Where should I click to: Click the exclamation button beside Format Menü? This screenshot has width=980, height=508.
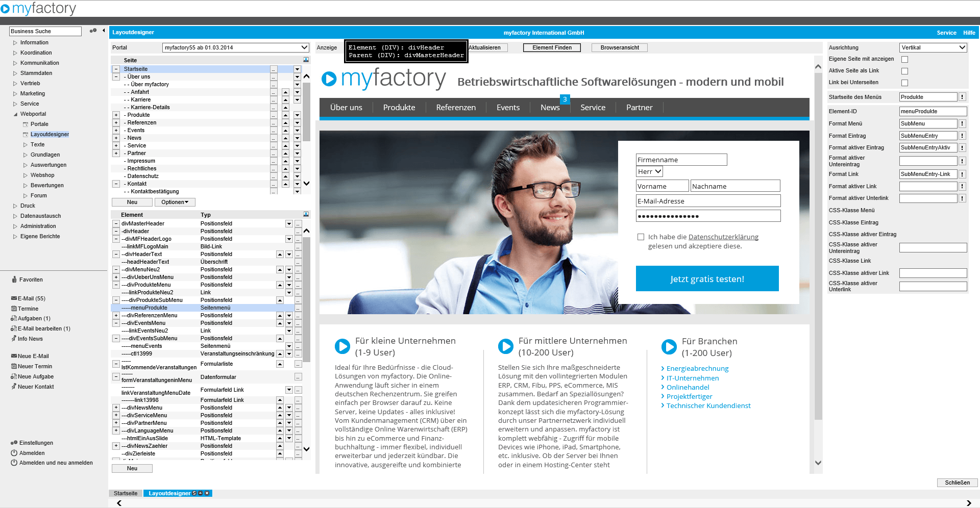(962, 123)
